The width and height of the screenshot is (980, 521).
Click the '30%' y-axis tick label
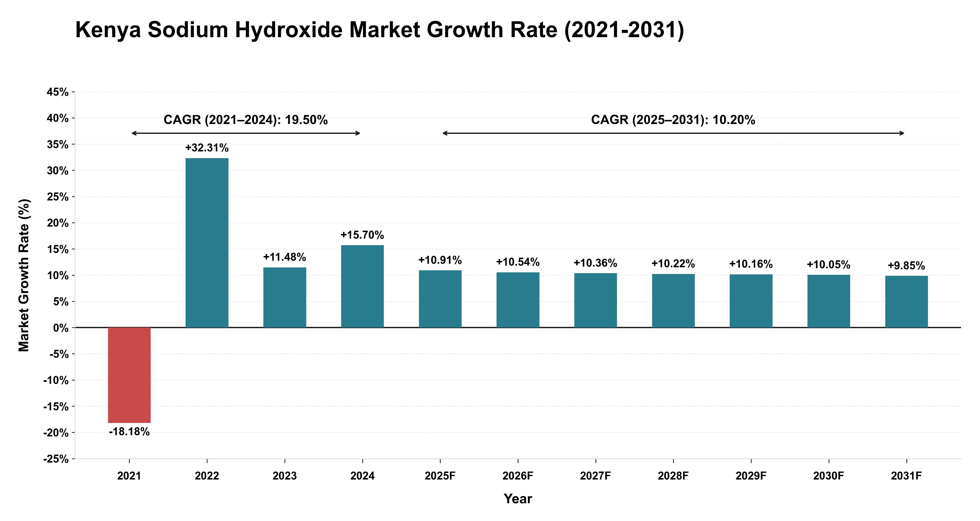point(58,171)
